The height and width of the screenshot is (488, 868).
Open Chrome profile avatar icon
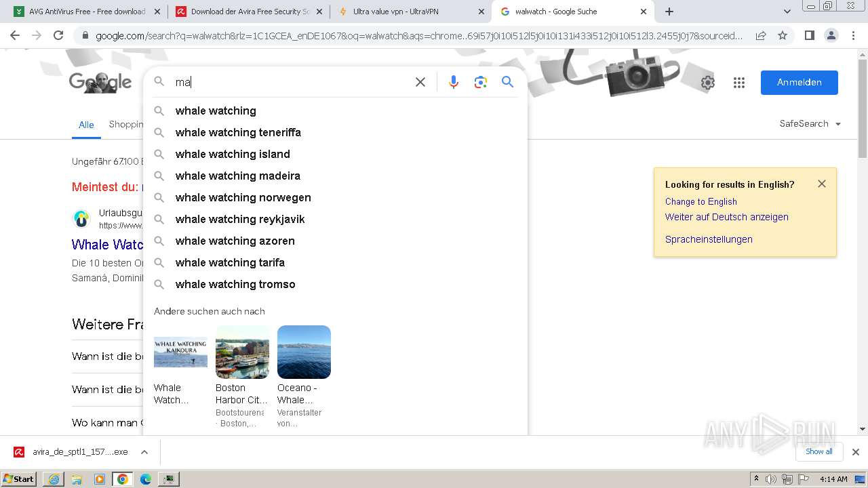pyautogui.click(x=831, y=36)
